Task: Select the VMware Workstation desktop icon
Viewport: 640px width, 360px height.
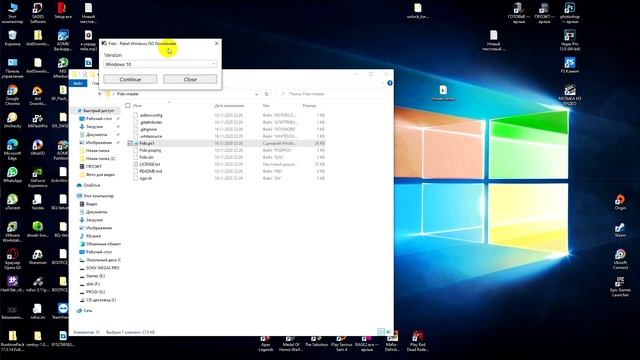Action: [x=12, y=231]
